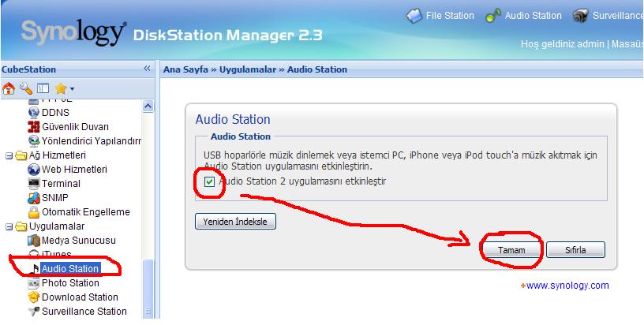Click Ana Sayfa in the breadcrumb
Viewport: 644px width, 325px height.
(x=185, y=69)
